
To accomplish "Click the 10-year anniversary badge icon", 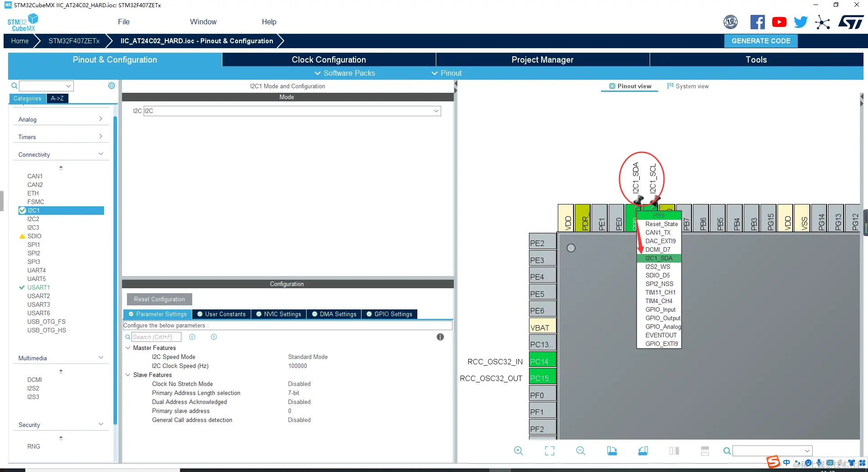I will [x=731, y=22].
